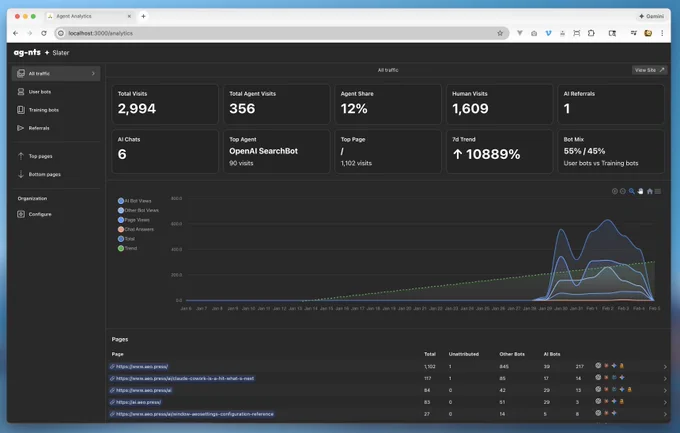Activate the magnifier selection zoom tool
The width and height of the screenshot is (680, 433).
click(632, 191)
